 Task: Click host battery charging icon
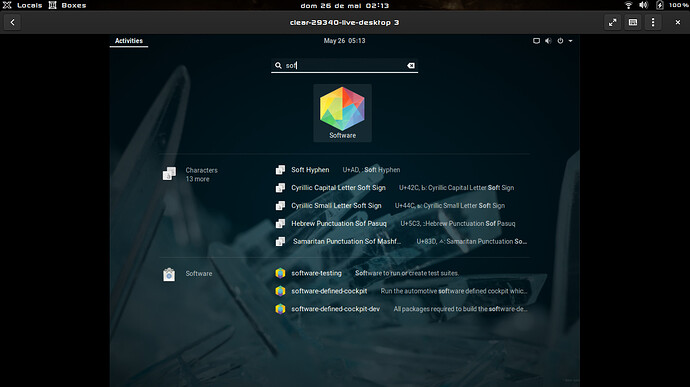coord(660,5)
